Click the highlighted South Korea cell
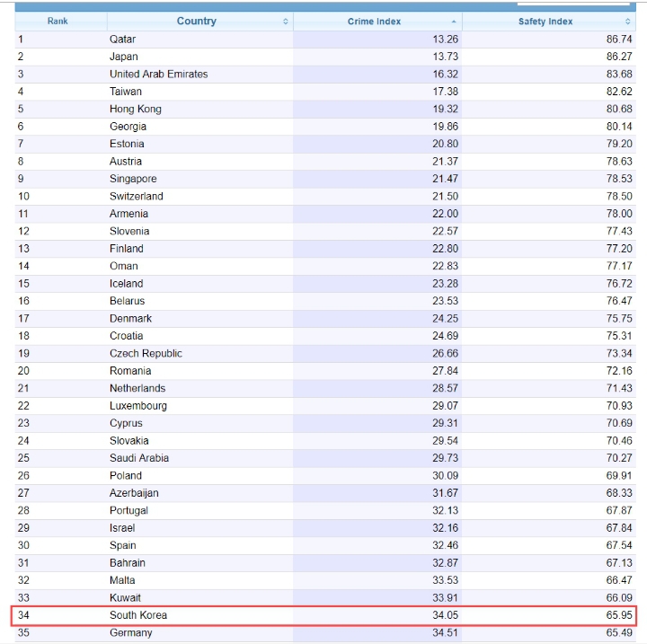Viewport: 647px width, 644px height. coord(138,615)
